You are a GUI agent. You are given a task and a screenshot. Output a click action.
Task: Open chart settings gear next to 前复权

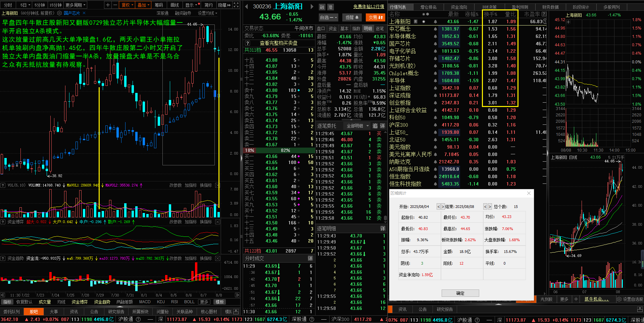59,13
